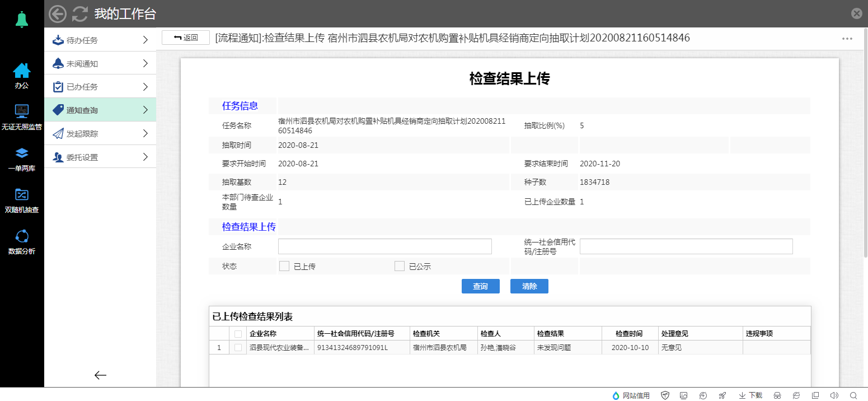Select checkbox for row 泗县现代农业装备
Viewport: 868px width, 401px height.
tap(238, 348)
